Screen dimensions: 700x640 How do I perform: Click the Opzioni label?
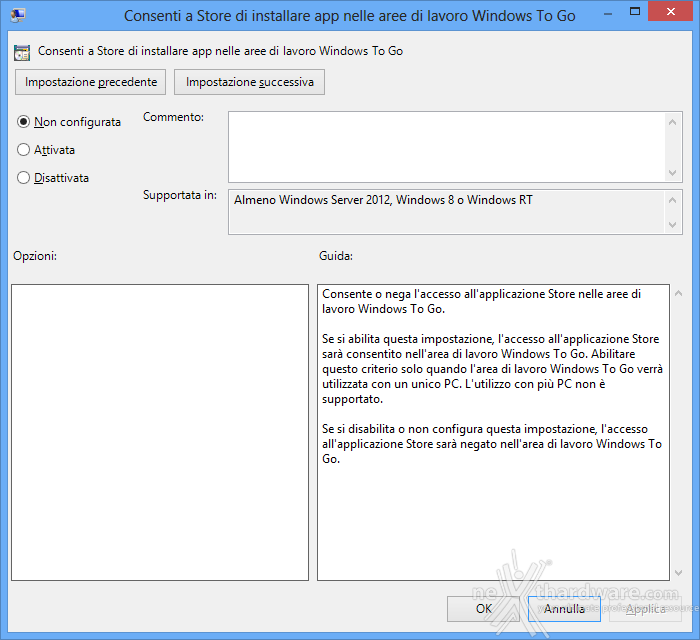[x=35, y=256]
